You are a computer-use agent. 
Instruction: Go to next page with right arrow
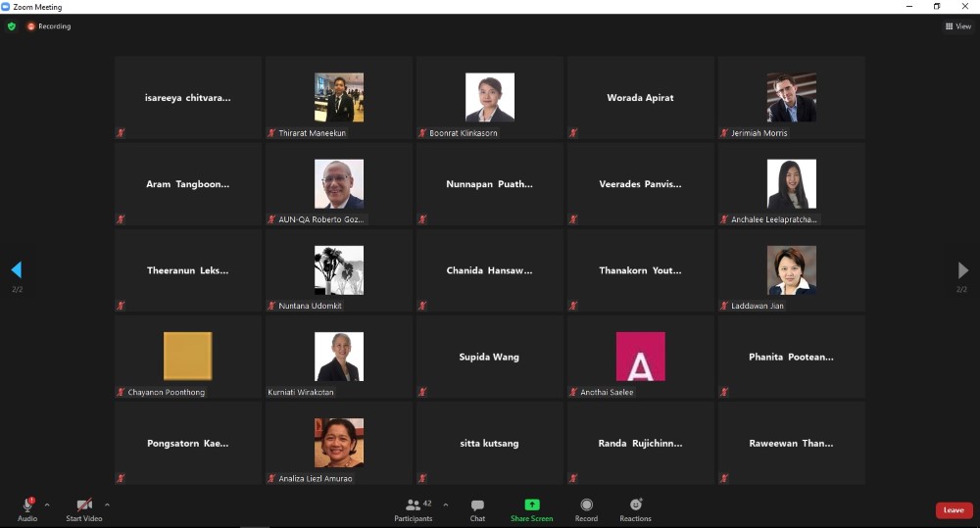pyautogui.click(x=963, y=269)
